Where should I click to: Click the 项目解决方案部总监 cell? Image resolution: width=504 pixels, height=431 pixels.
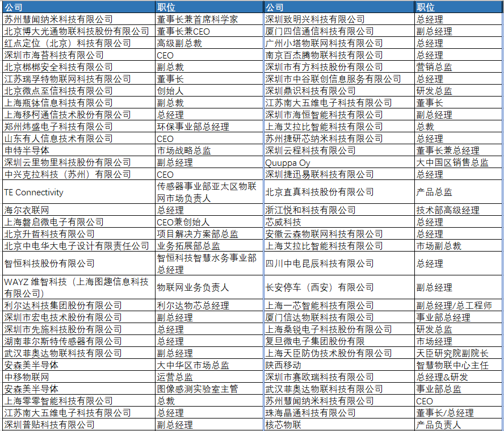209,234
